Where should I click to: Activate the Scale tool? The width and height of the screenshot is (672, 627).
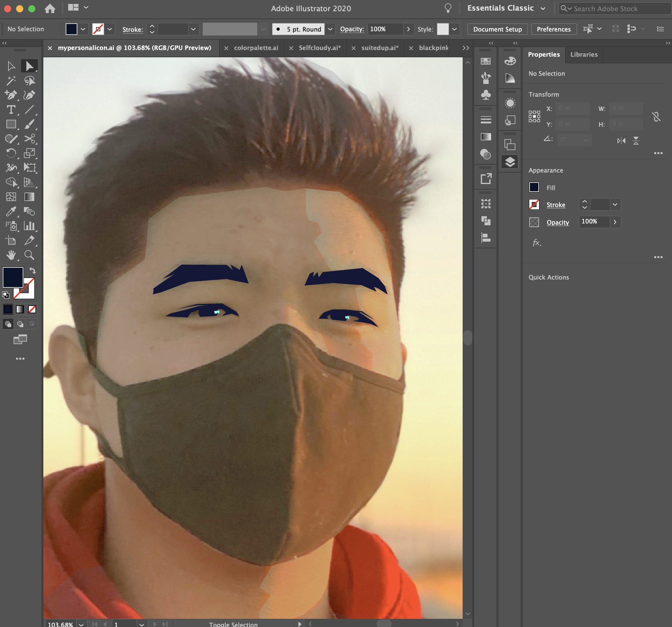click(x=29, y=153)
